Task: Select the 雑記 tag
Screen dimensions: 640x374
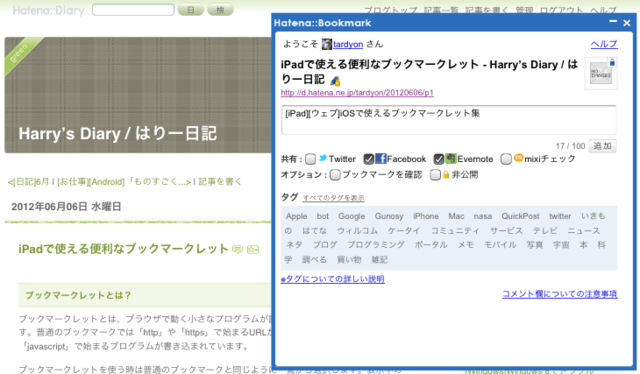Action: coord(380,260)
